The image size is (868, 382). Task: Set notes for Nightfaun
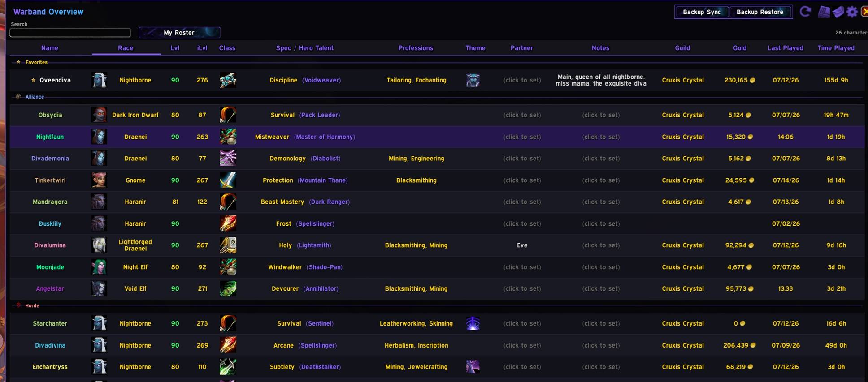[x=601, y=137]
